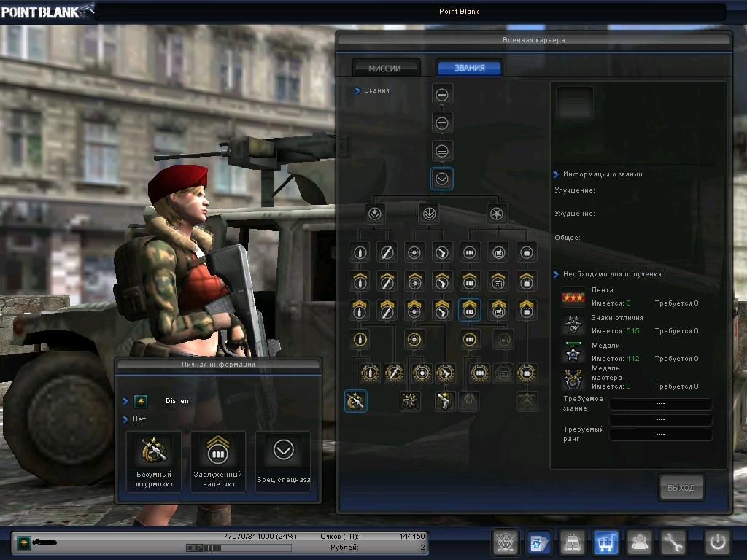Expand the Необходимо для получения section
Image resolution: width=747 pixels, height=560 pixels.
click(557, 274)
